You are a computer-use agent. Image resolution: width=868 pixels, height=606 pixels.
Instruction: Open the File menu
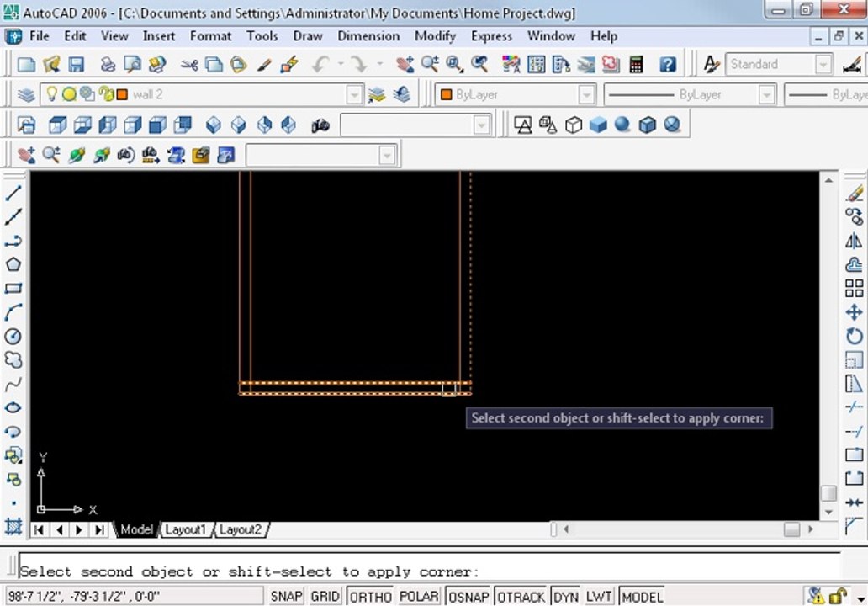(39, 36)
